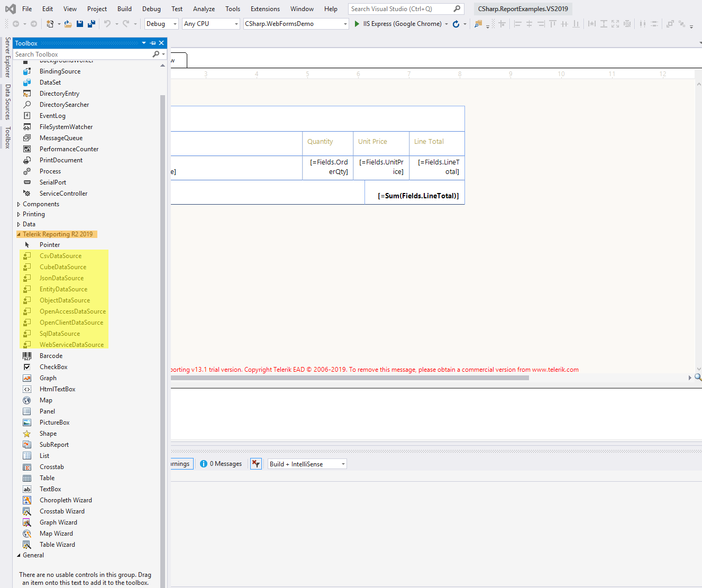Select the Graph item icon

coord(27,378)
